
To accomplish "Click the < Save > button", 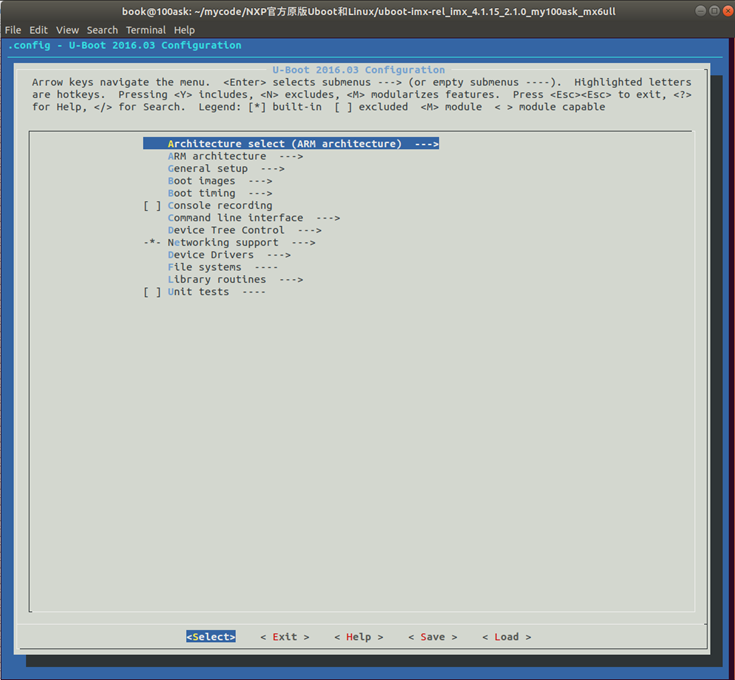I will (x=433, y=636).
